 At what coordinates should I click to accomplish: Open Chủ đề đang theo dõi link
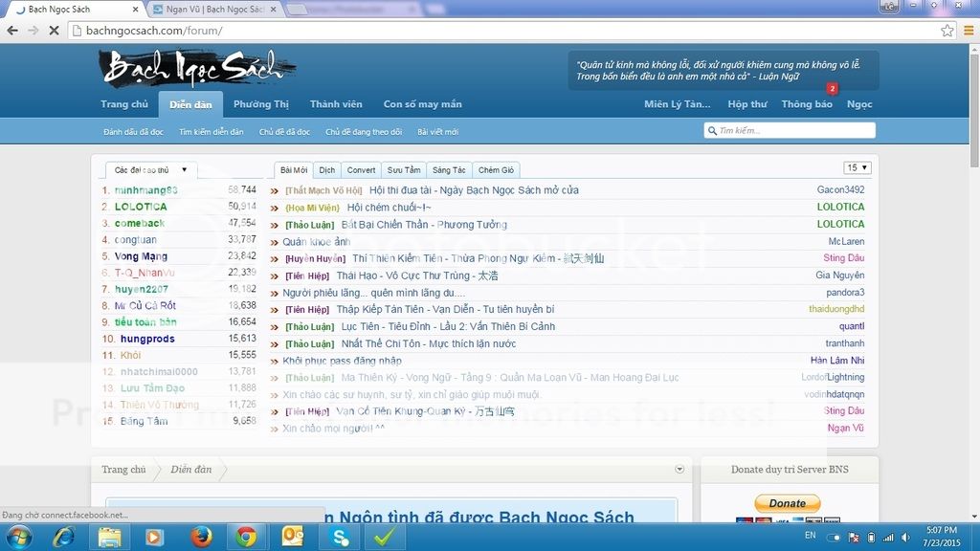pos(364,132)
